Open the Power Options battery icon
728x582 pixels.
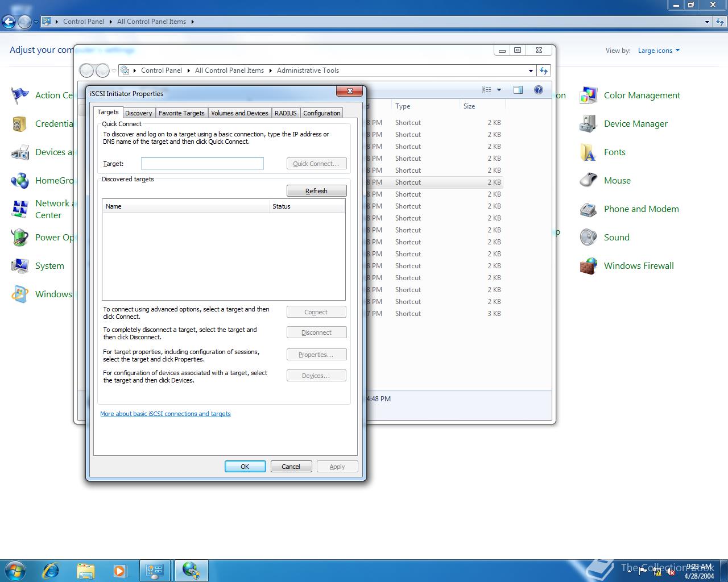point(20,238)
